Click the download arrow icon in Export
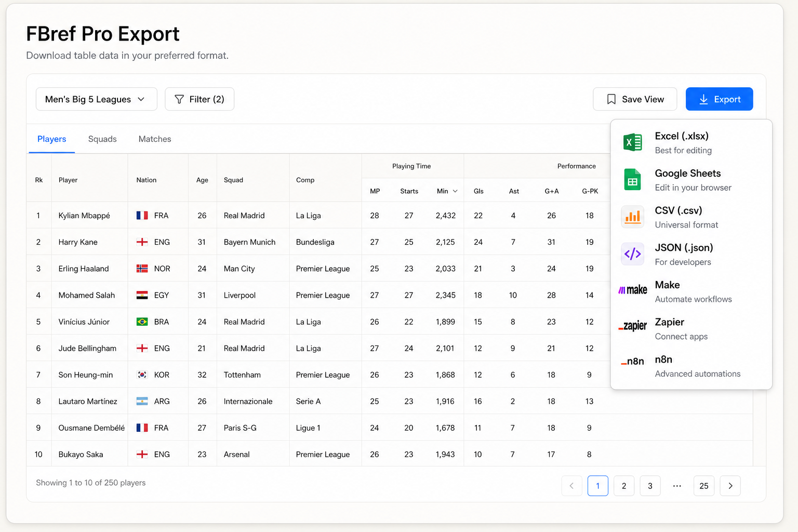 (703, 99)
